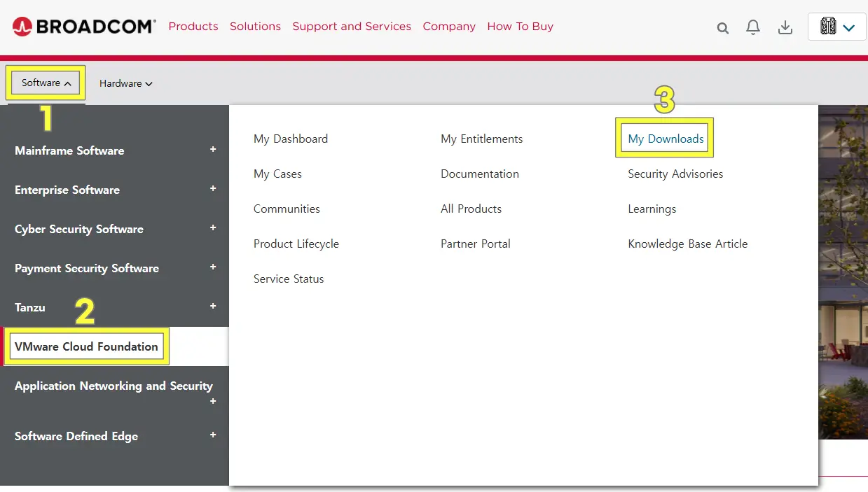Open the notifications bell icon
The image size is (868, 492).
[753, 27]
